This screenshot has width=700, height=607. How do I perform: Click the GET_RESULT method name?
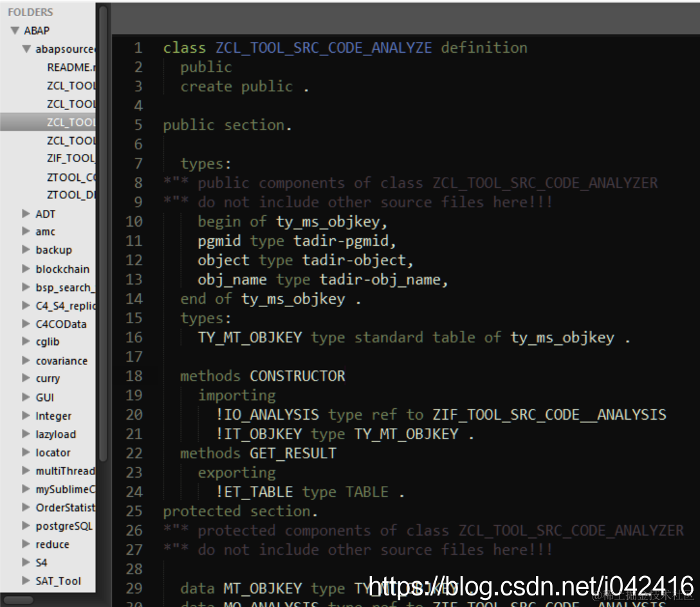pyautogui.click(x=293, y=453)
